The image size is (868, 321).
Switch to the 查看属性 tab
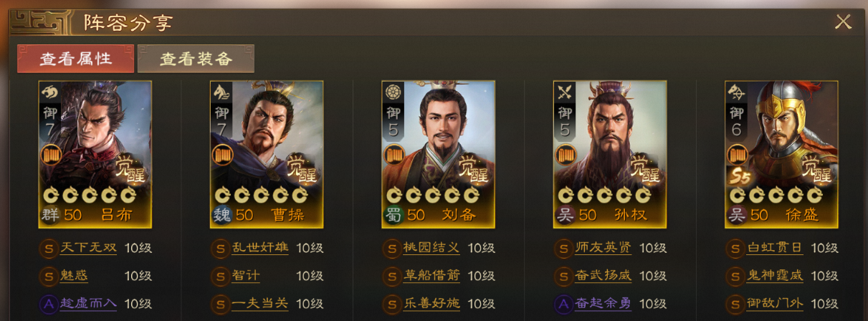coord(75,59)
